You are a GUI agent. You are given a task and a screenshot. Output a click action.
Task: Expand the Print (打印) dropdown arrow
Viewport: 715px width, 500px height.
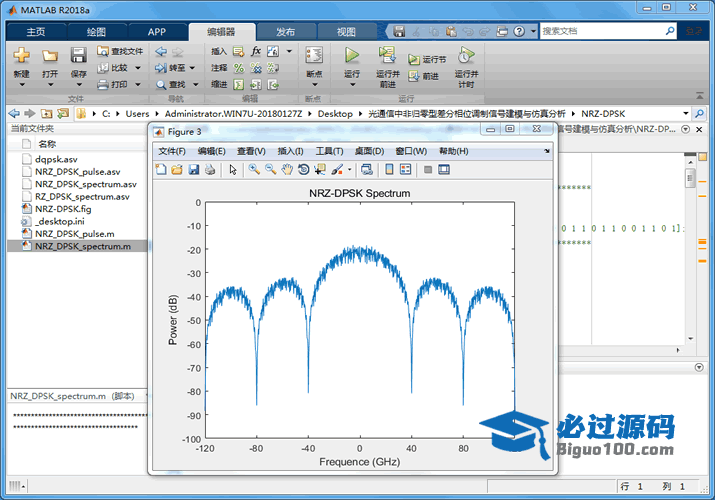point(138,85)
